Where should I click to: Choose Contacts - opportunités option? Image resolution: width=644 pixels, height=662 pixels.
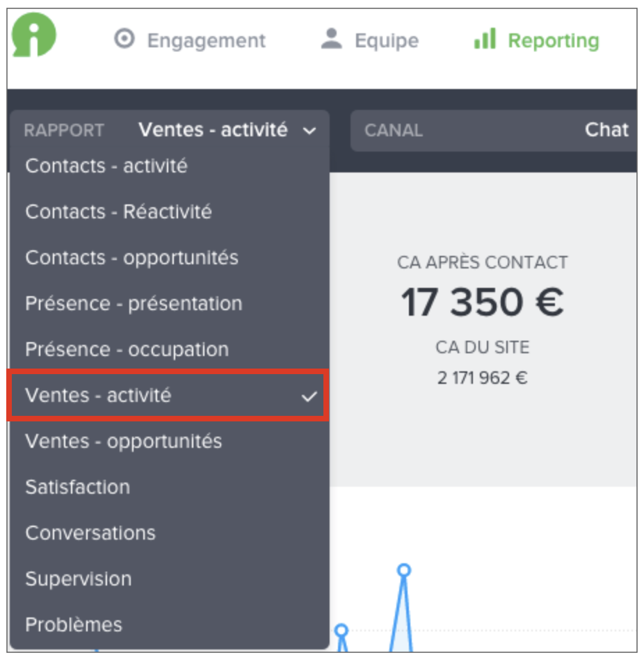pos(131,257)
